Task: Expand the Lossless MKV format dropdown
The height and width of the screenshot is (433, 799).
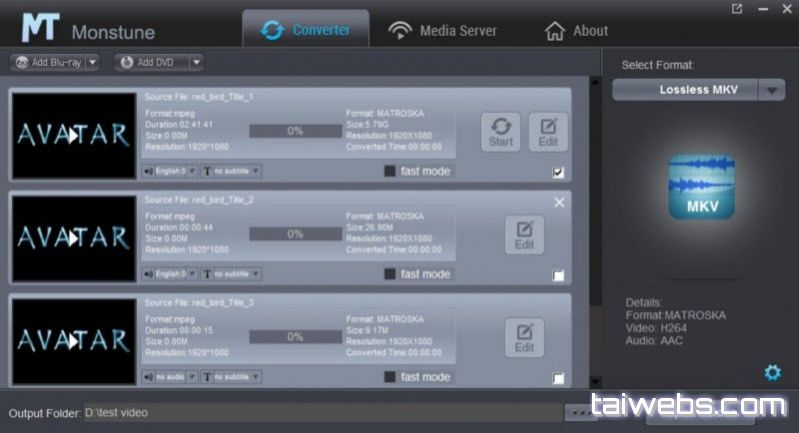Action: point(771,90)
